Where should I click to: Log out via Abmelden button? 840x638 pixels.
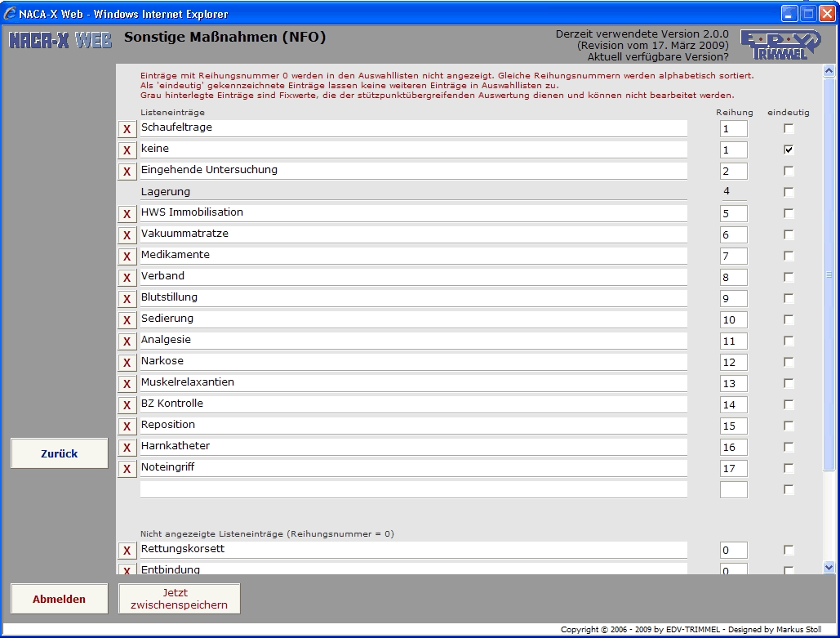coord(60,599)
